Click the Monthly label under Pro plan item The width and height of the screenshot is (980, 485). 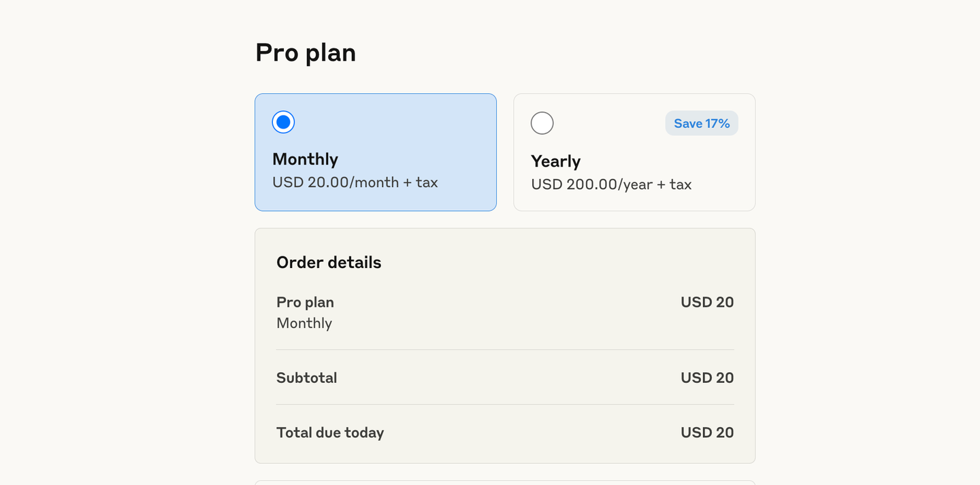coord(304,323)
